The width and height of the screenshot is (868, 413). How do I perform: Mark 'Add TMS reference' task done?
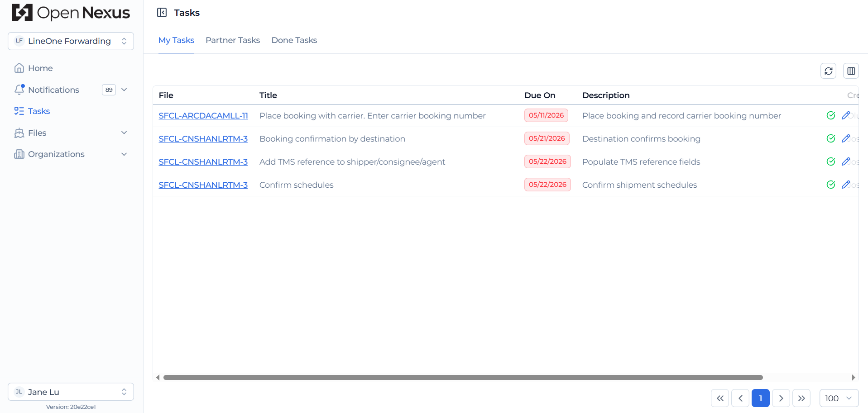pyautogui.click(x=830, y=161)
